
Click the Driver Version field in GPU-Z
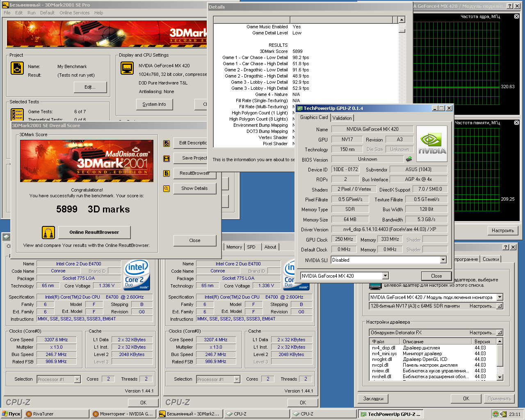390,230
